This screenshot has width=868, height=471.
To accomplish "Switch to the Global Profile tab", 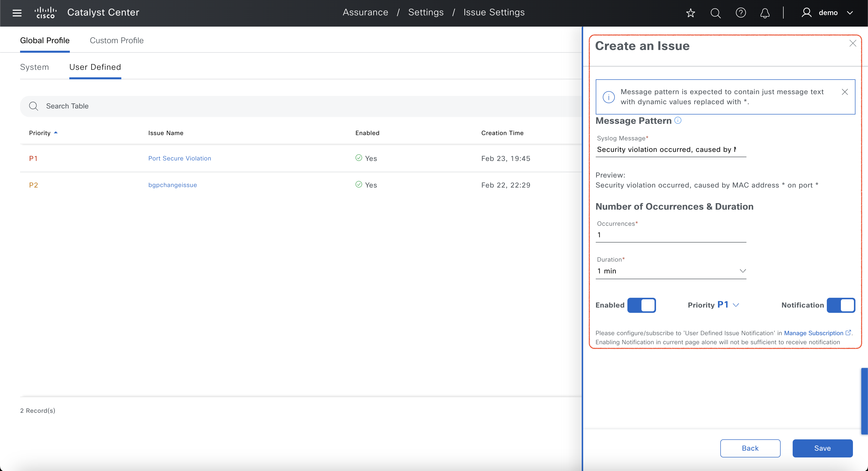I will (45, 40).
